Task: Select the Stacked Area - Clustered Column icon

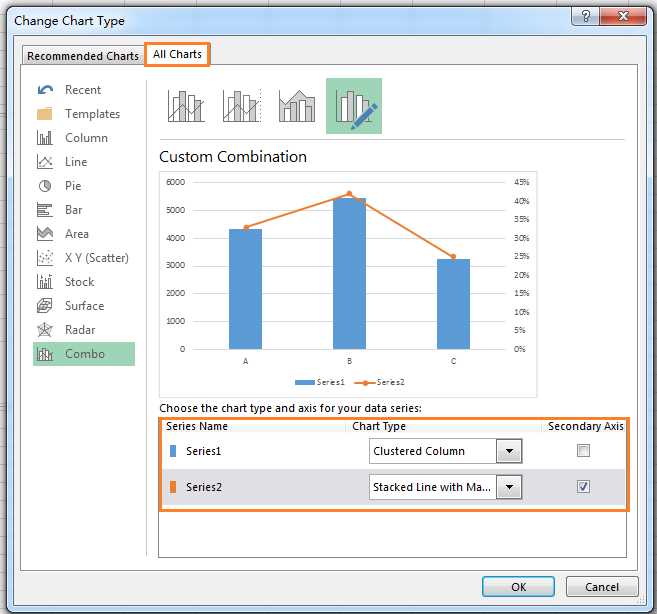Action: click(297, 106)
